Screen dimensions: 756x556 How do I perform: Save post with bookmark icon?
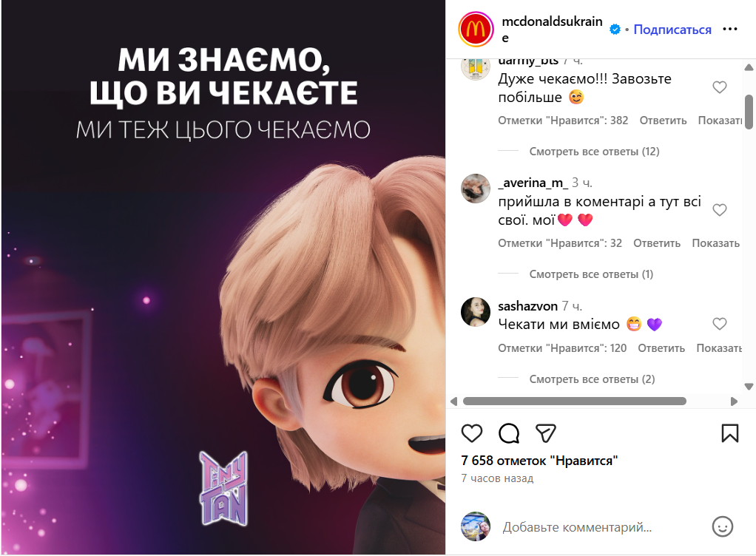click(x=729, y=433)
